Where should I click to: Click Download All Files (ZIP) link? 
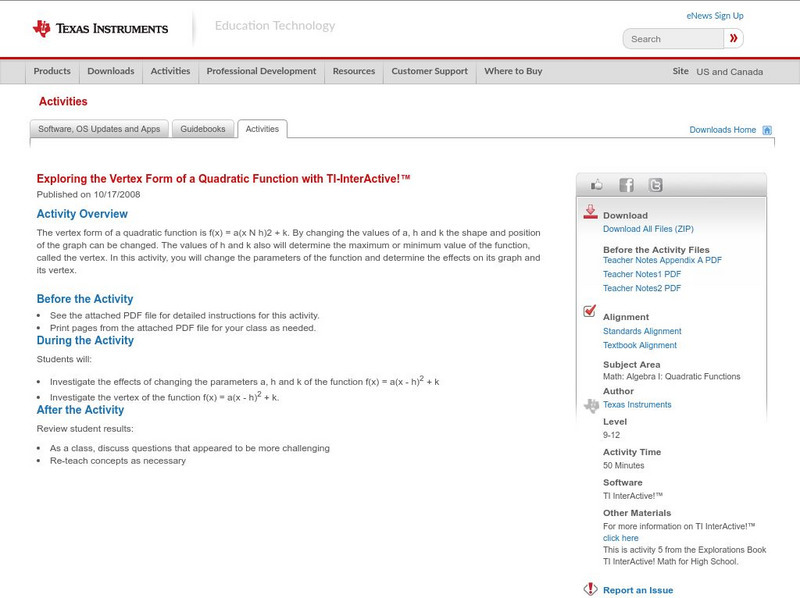[648, 229]
